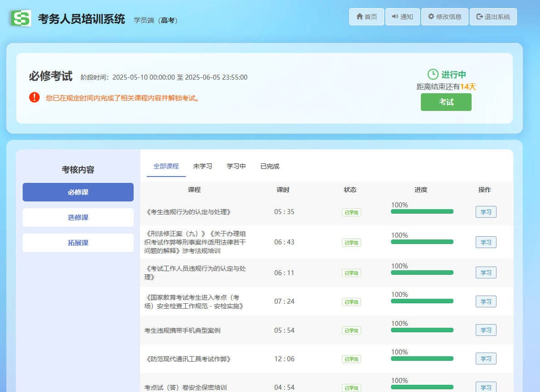The width and height of the screenshot is (540, 392).
Task: Click 学习 for 《考生违规行为的认定与处理》
Action: pos(486,212)
